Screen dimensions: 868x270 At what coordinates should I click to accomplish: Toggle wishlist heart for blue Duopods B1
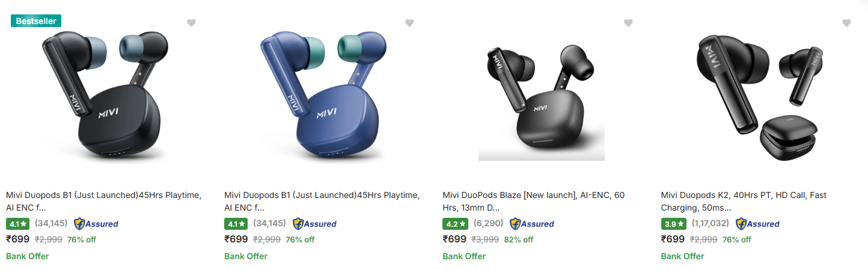pos(409,23)
